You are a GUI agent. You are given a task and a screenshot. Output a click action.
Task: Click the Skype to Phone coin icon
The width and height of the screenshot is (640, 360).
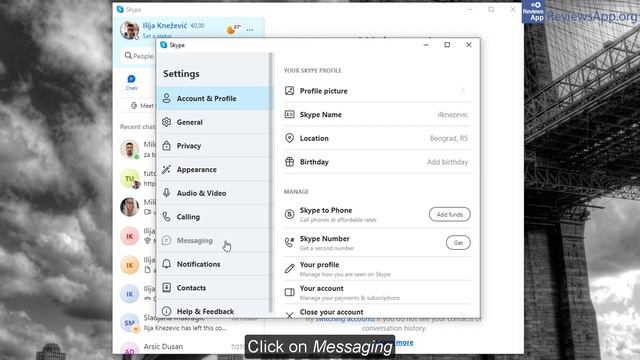(289, 214)
